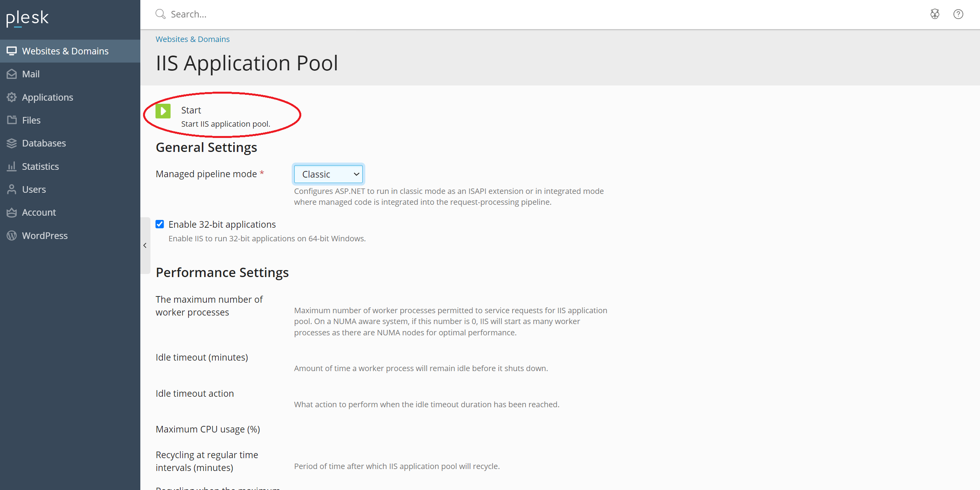Click the Enable 32-bit applications label
This screenshot has width=980, height=490.
point(222,225)
